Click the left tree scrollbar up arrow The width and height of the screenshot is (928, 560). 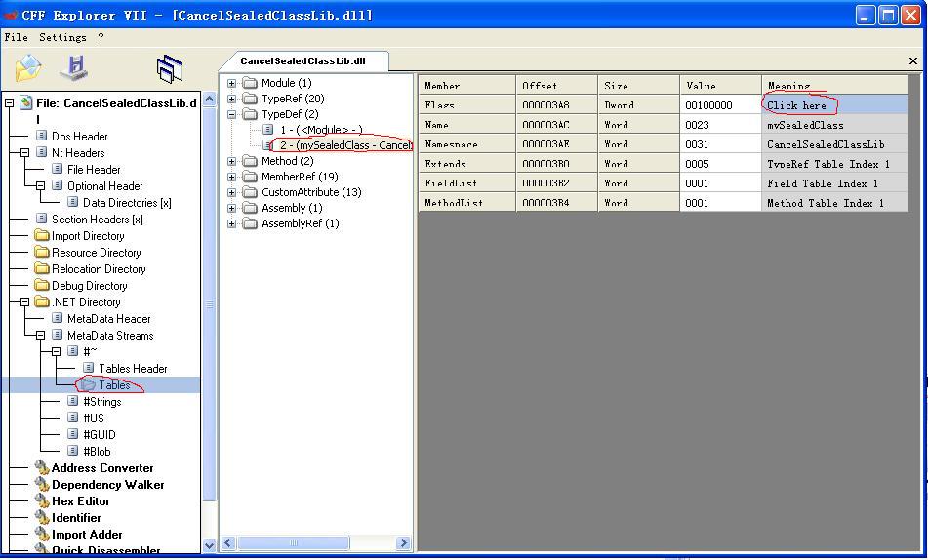pos(209,100)
